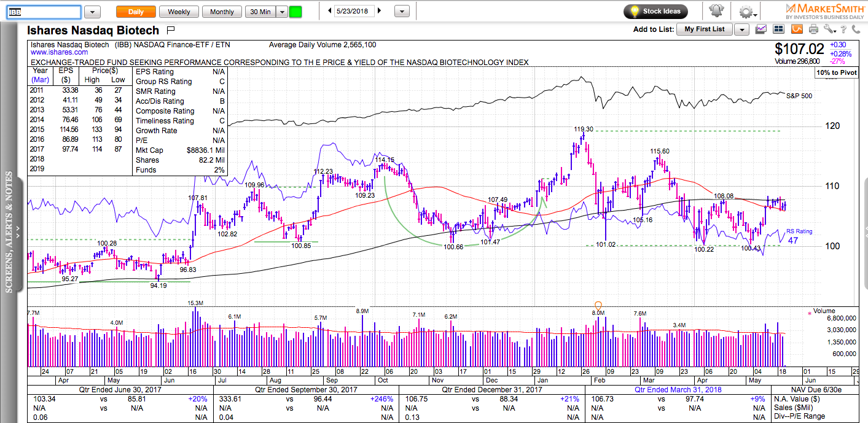This screenshot has height=423, width=868.
Task: Switch to the multi-chart grid view
Action: point(778,29)
